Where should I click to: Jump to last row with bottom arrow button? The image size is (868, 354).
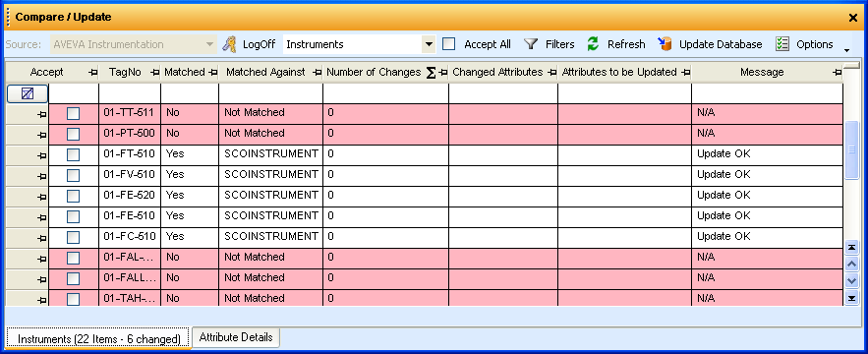852,299
